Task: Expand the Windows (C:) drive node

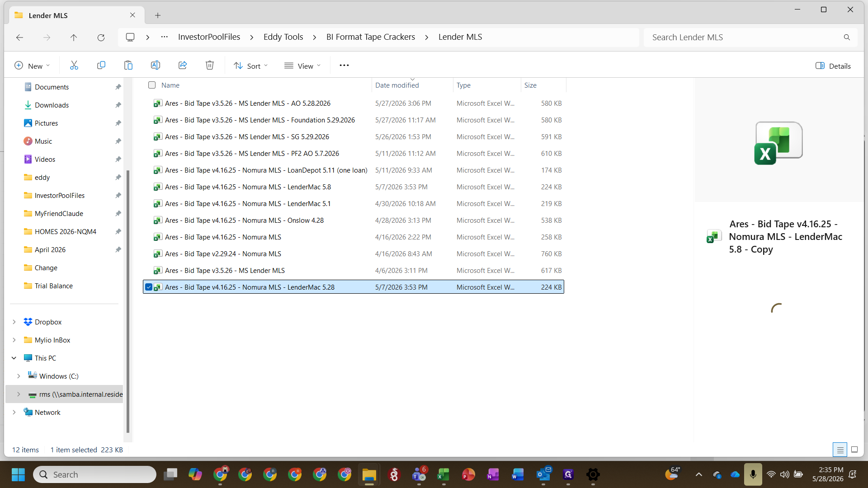Action: tap(19, 376)
